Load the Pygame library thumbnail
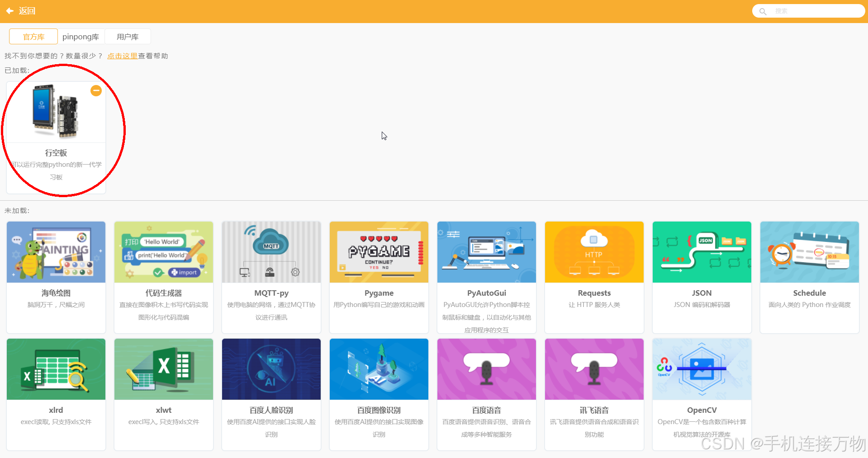This screenshot has height=458, width=868. [x=379, y=252]
